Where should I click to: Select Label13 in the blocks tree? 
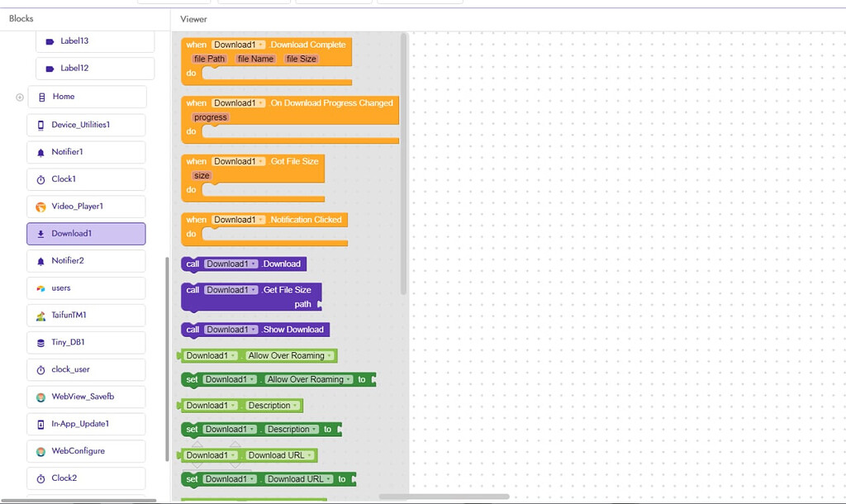point(95,41)
